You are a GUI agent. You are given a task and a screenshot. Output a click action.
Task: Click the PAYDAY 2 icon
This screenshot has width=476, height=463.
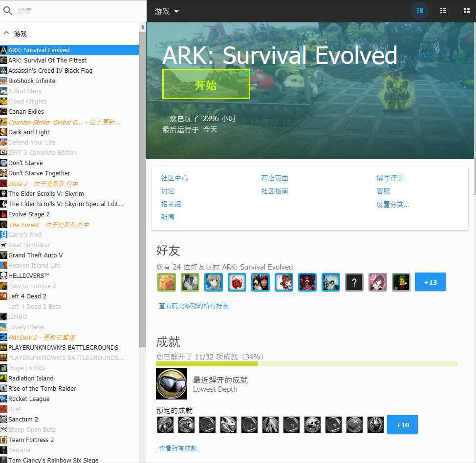point(3,337)
